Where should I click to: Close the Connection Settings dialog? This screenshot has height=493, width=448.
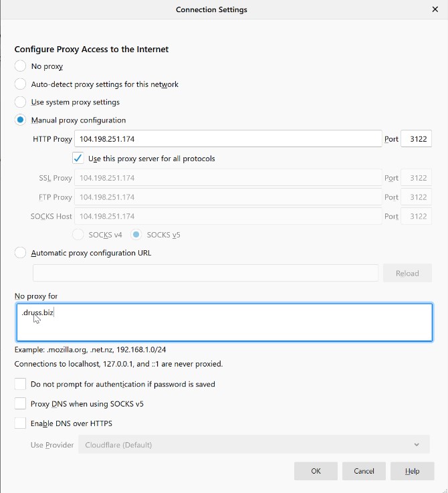tap(435, 10)
